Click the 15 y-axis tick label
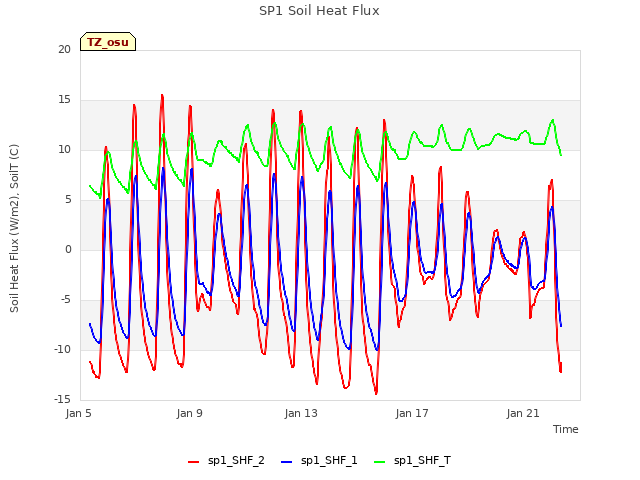The height and width of the screenshot is (480, 640). (x=64, y=100)
